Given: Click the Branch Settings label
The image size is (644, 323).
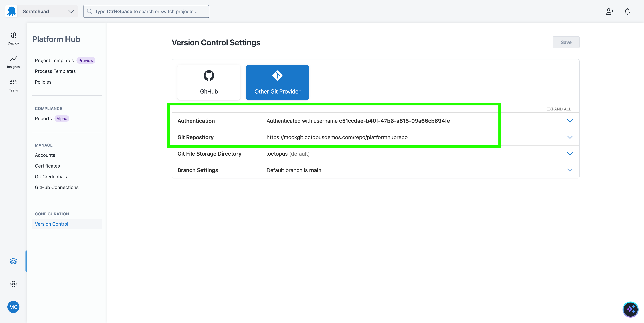Looking at the screenshot, I should [198, 170].
